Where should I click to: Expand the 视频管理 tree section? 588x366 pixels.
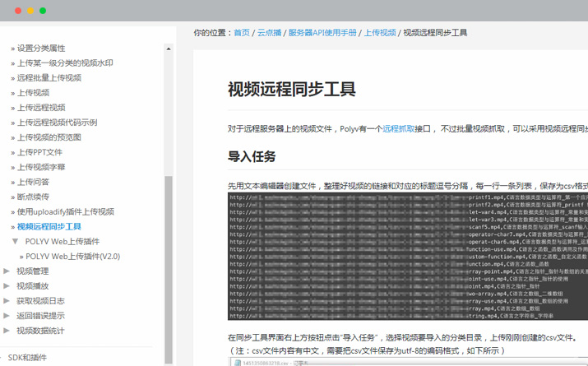coord(7,271)
